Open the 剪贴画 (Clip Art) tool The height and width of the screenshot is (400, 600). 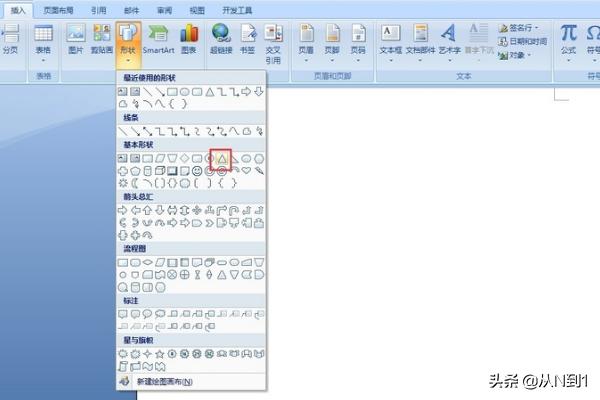pyautogui.click(x=101, y=38)
